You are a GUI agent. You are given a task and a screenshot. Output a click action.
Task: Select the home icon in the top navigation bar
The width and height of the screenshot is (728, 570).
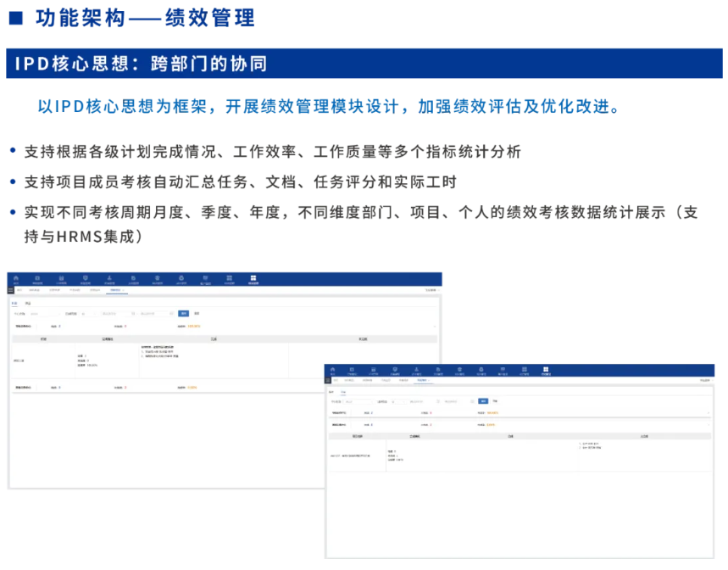17,277
